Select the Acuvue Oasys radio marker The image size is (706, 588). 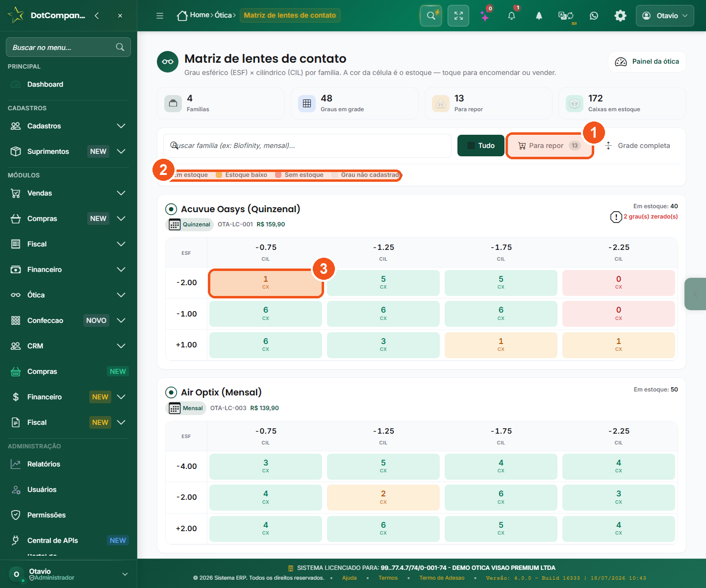[171, 209]
